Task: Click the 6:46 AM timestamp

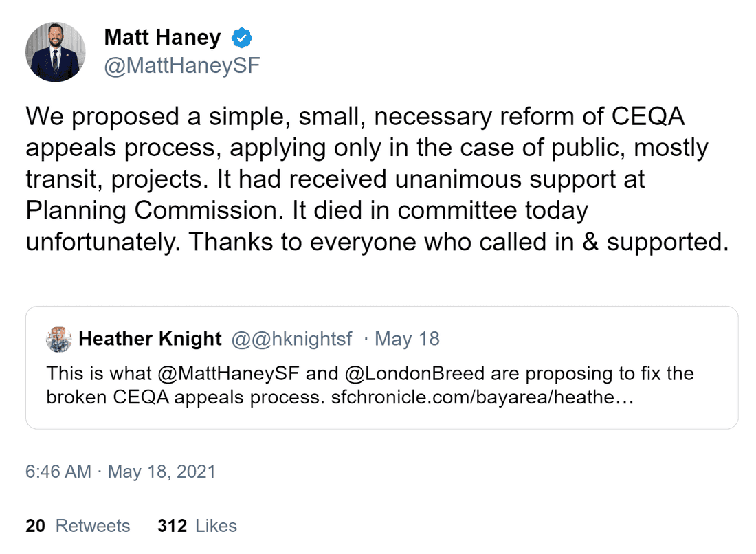Action: point(58,472)
